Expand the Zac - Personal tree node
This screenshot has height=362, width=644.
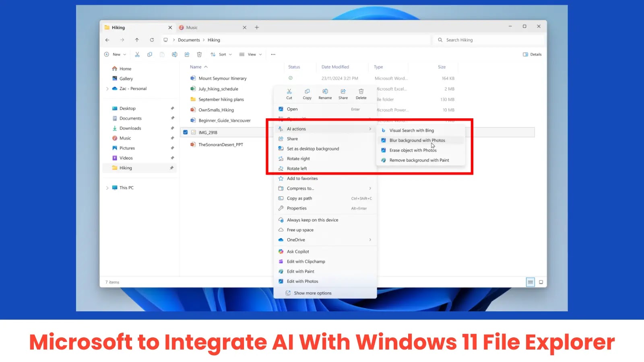[x=107, y=89]
